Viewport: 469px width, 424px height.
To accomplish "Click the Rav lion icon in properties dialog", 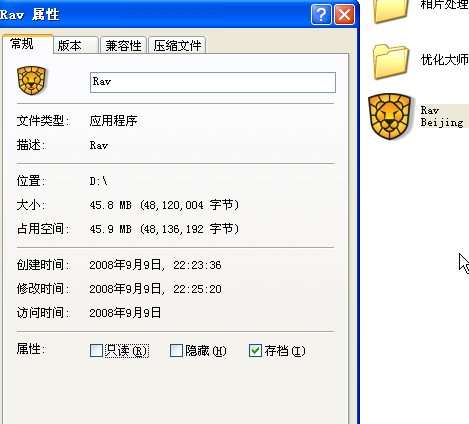I will click(32, 81).
